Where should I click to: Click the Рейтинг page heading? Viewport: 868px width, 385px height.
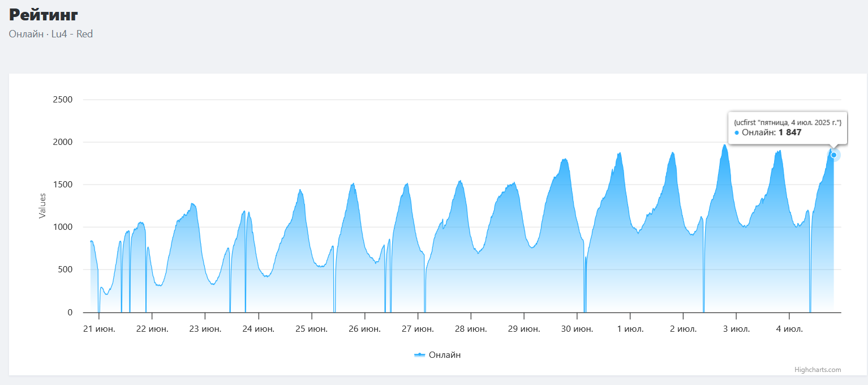pos(44,15)
